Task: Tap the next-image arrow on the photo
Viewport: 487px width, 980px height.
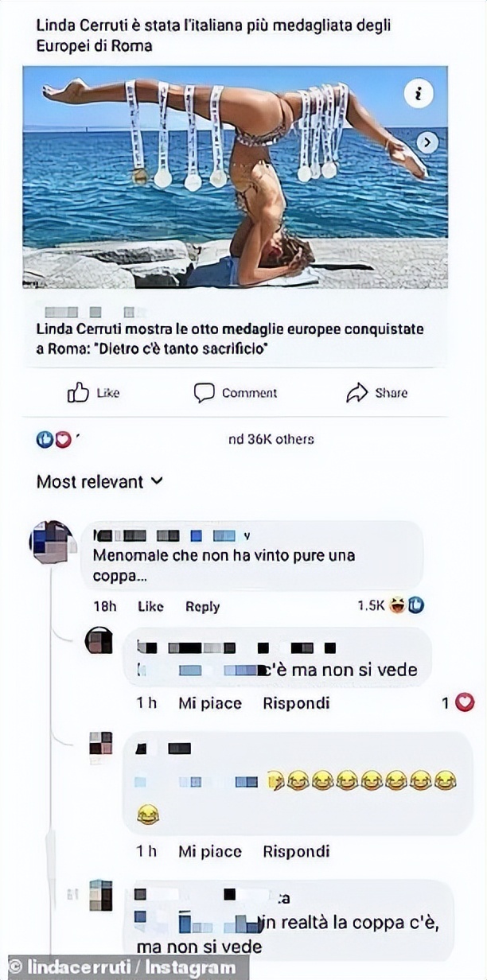Action: (428, 142)
